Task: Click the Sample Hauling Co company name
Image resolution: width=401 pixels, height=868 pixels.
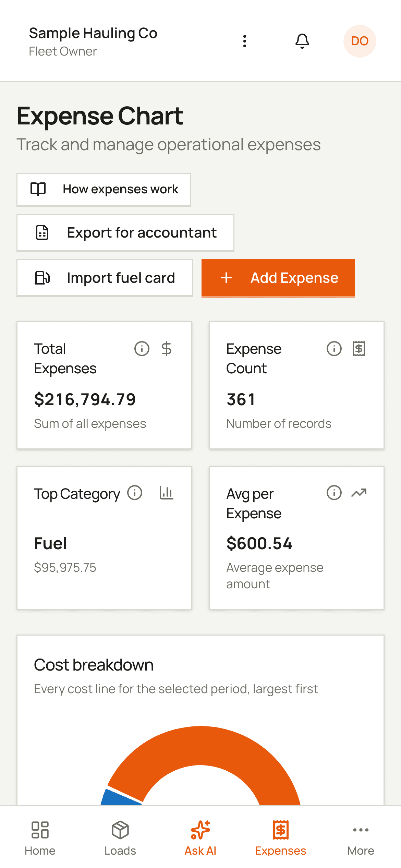Action: [93, 33]
